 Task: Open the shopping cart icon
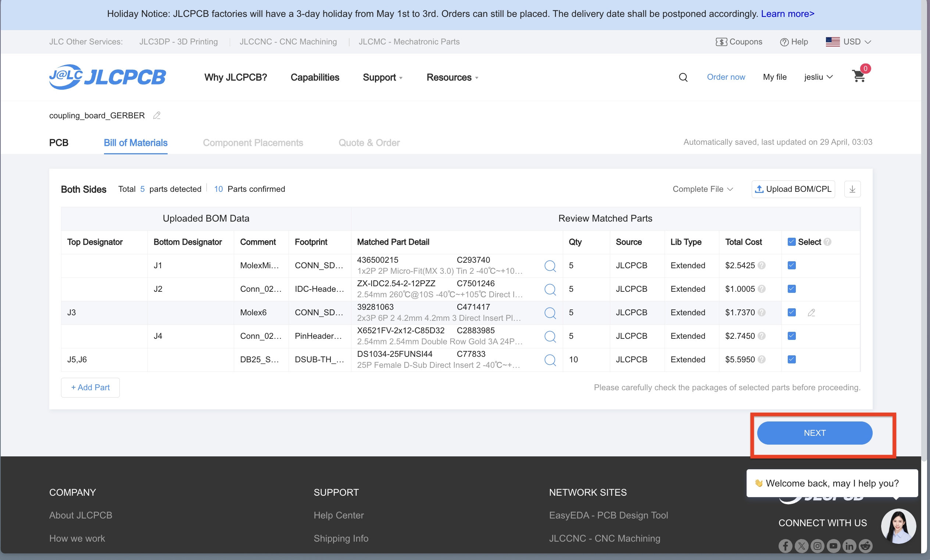click(859, 76)
